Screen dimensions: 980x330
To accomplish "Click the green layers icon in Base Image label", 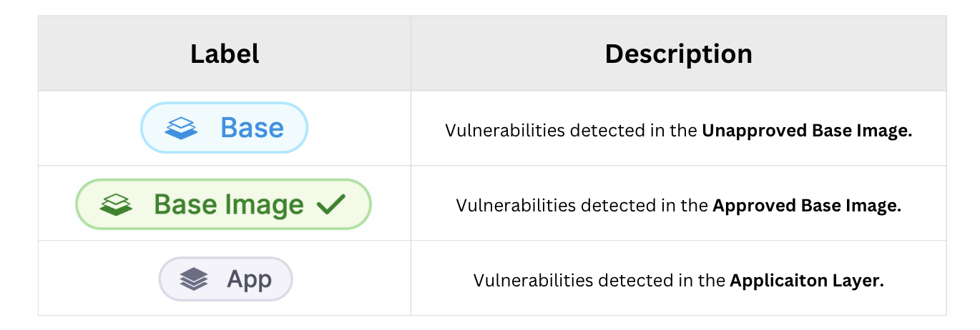I will coord(116,205).
